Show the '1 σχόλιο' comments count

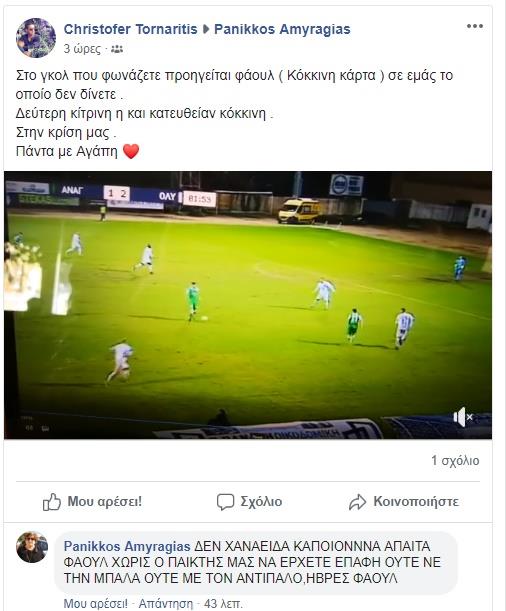[x=455, y=461]
